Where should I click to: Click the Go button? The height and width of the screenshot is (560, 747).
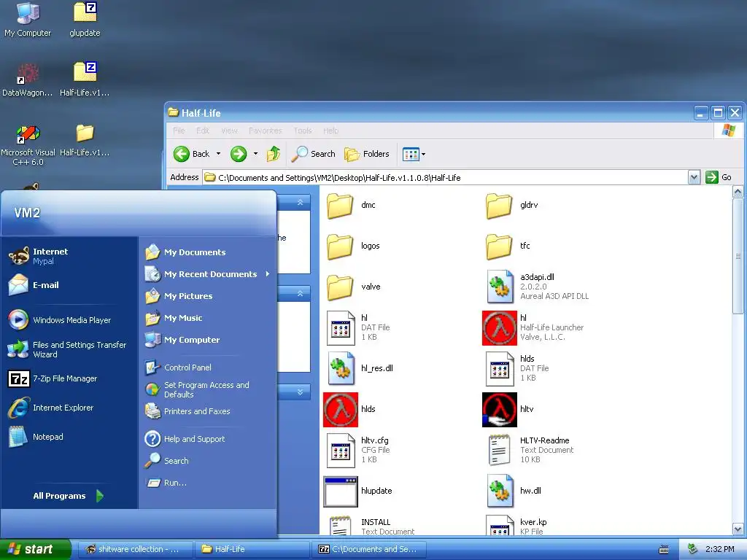(719, 177)
